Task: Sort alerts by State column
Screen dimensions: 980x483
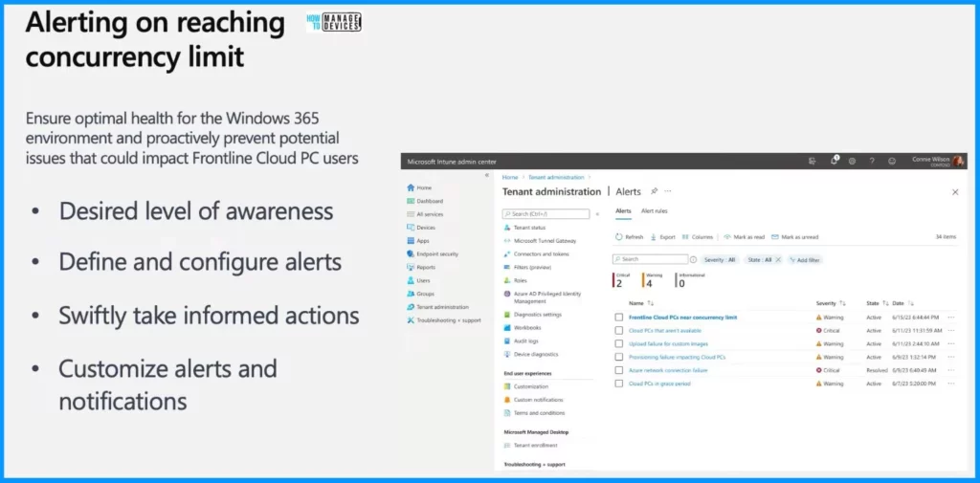Action: tap(878, 303)
